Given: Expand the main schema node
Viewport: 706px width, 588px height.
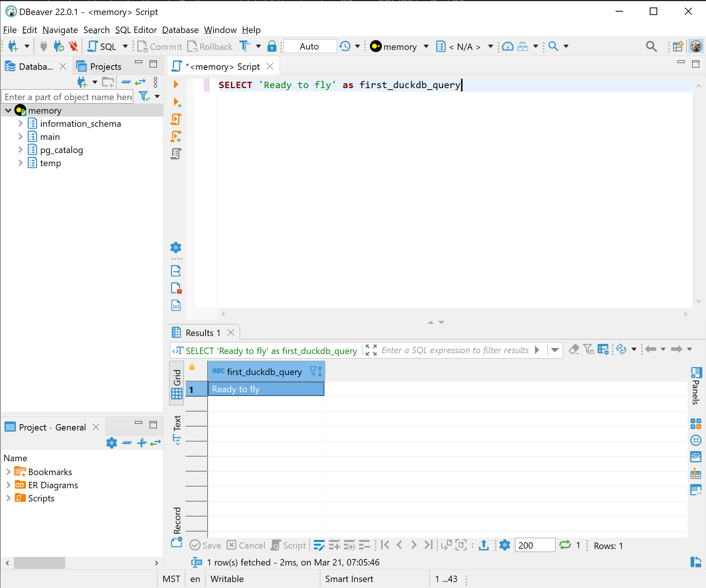Looking at the screenshot, I should [21, 136].
